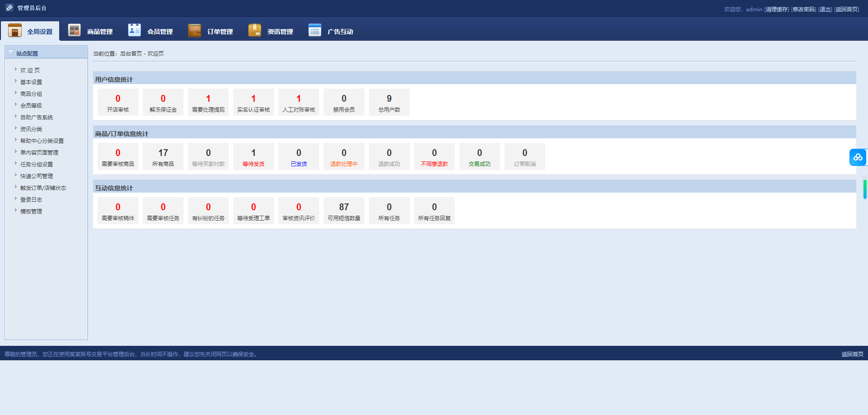Click the 修改密码 link
The image size is (868, 415).
pos(803,9)
